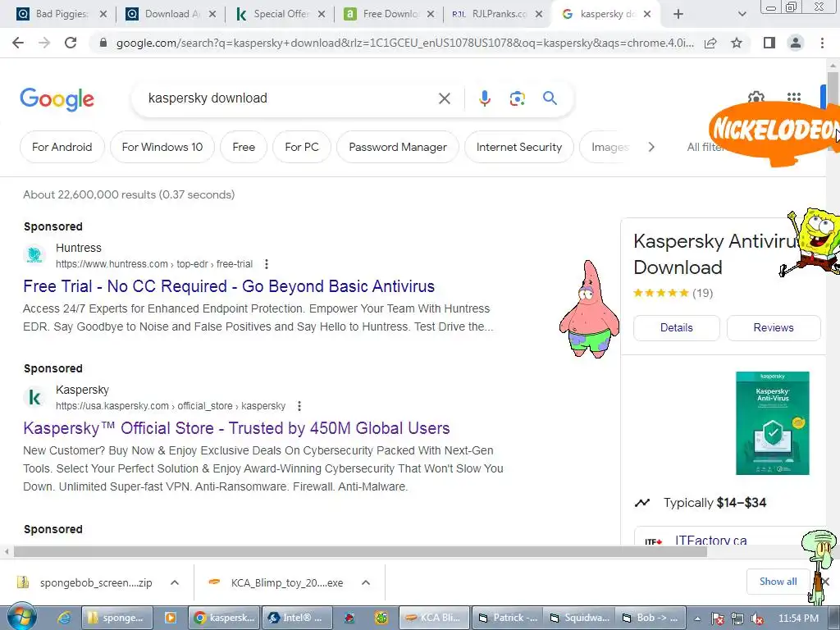This screenshot has width=840, height=630.
Task: Click the Kaspersky Anti-Virus box image
Action: (x=773, y=423)
